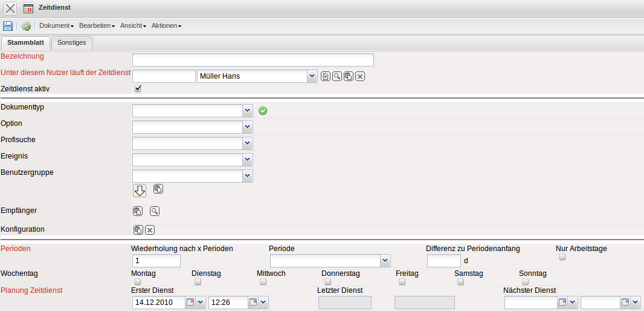Click the search icon next to Müller Hans

336,76
